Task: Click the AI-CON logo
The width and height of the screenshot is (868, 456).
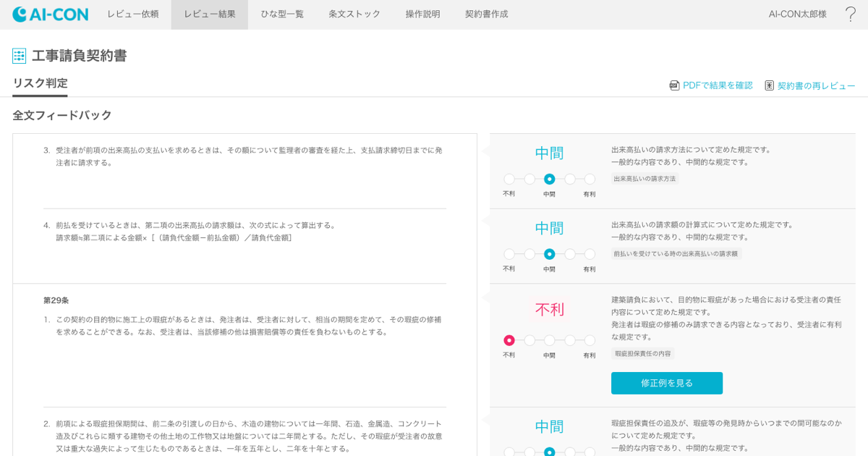Action: tap(50, 14)
